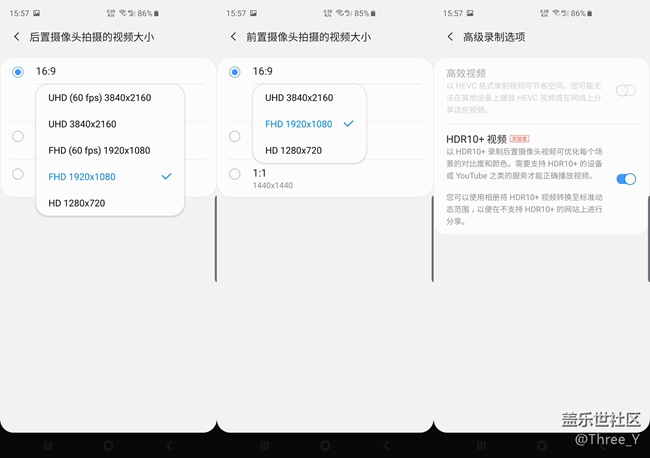Choose FHD 1920x1080 in rear camera list
The height and width of the screenshot is (458, 650).
(110, 177)
